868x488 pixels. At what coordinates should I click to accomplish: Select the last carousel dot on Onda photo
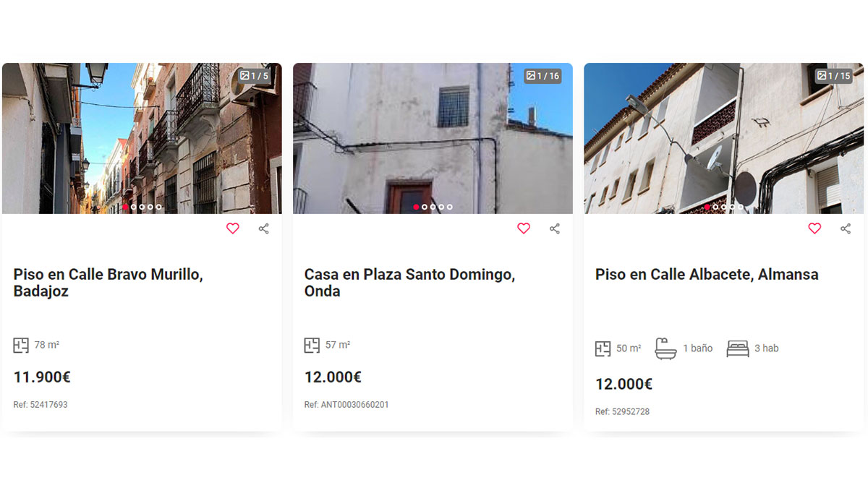coord(450,207)
